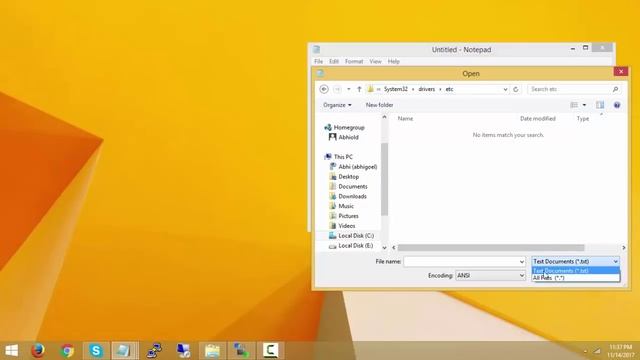Click System32 in the address bar
The width and height of the screenshot is (640, 360).
[396, 89]
